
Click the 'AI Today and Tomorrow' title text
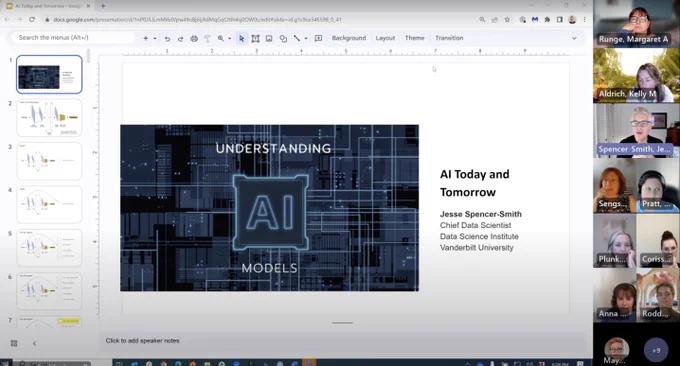pyautogui.click(x=474, y=183)
